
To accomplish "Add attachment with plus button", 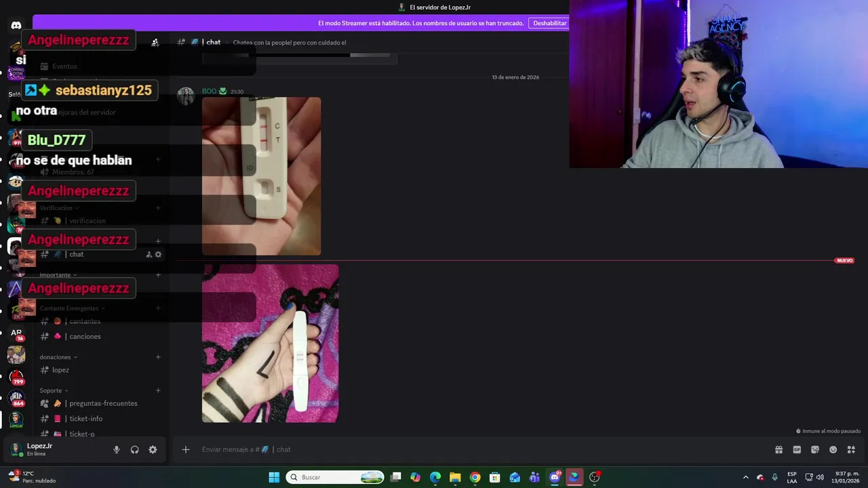I will (x=185, y=449).
